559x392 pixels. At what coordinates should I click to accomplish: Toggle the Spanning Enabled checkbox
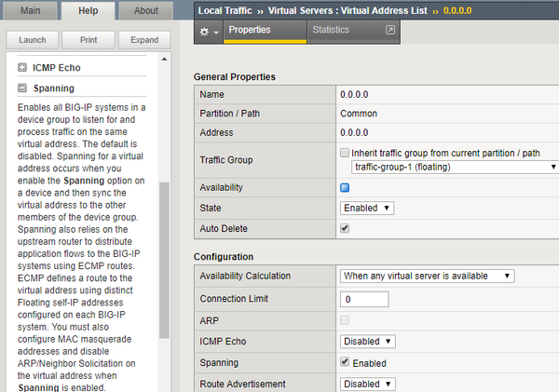point(345,361)
